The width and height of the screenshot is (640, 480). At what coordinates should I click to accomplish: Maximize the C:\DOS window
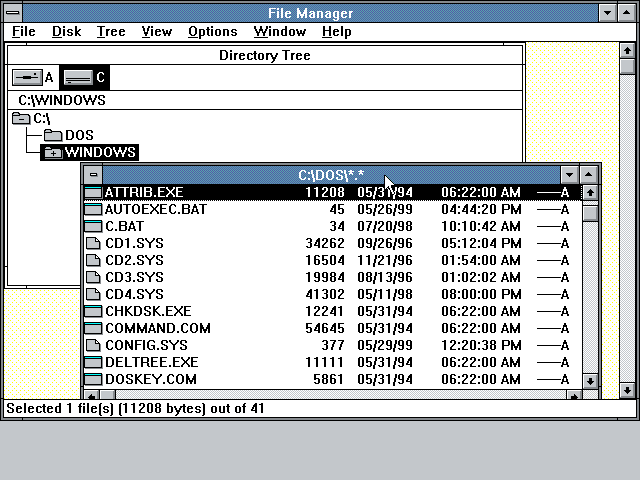point(588,175)
